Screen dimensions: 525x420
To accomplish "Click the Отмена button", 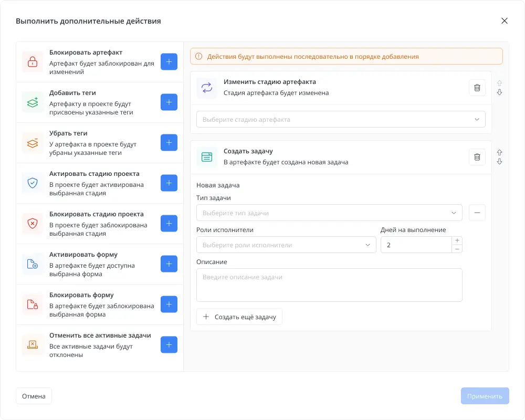I will click(x=34, y=396).
